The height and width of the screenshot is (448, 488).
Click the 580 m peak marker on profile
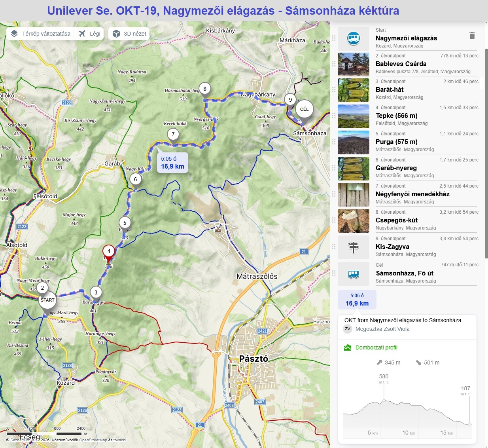pos(384,401)
